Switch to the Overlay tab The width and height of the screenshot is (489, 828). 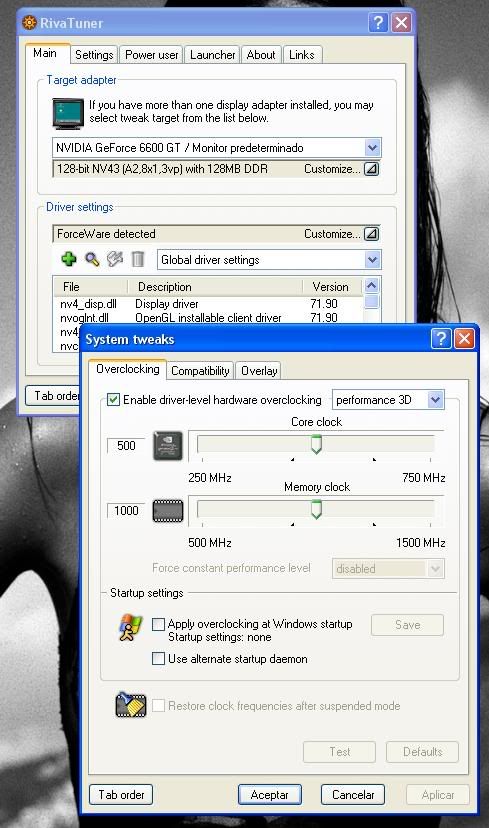point(259,371)
